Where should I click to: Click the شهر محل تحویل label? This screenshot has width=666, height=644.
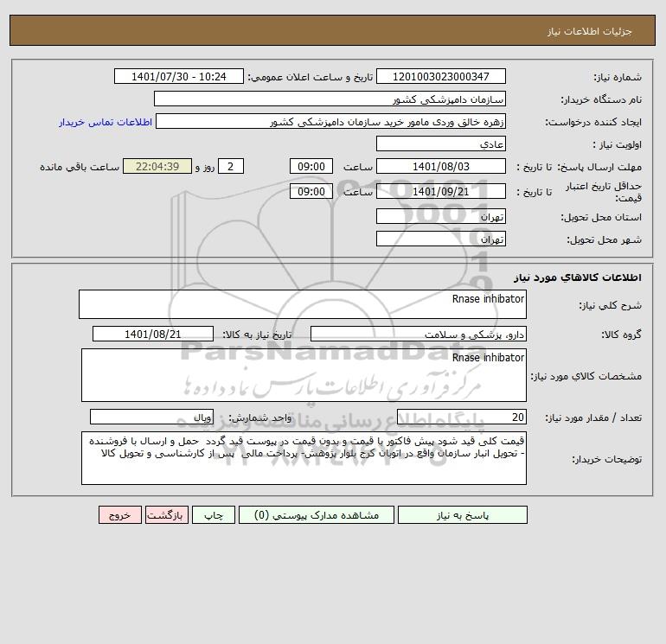click(605, 239)
